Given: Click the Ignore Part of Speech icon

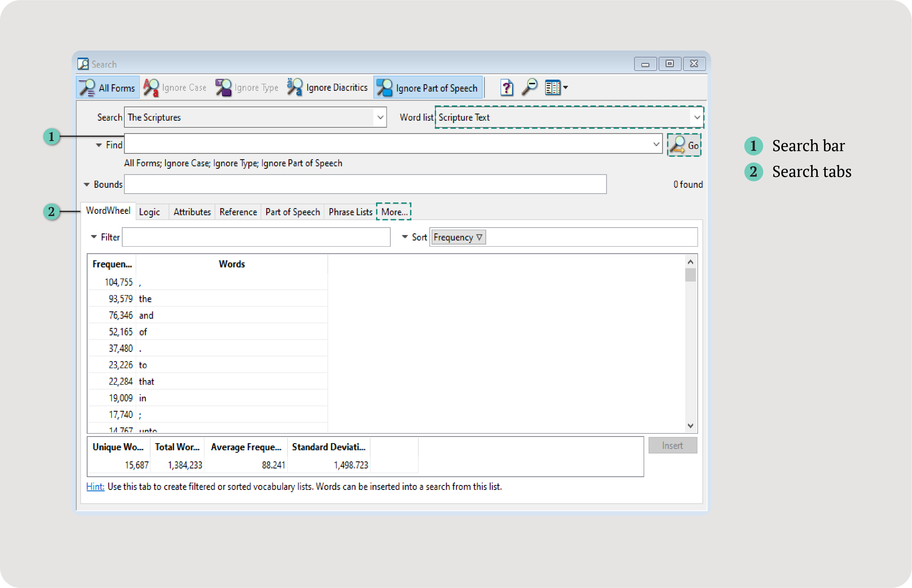Looking at the screenshot, I should click(384, 88).
